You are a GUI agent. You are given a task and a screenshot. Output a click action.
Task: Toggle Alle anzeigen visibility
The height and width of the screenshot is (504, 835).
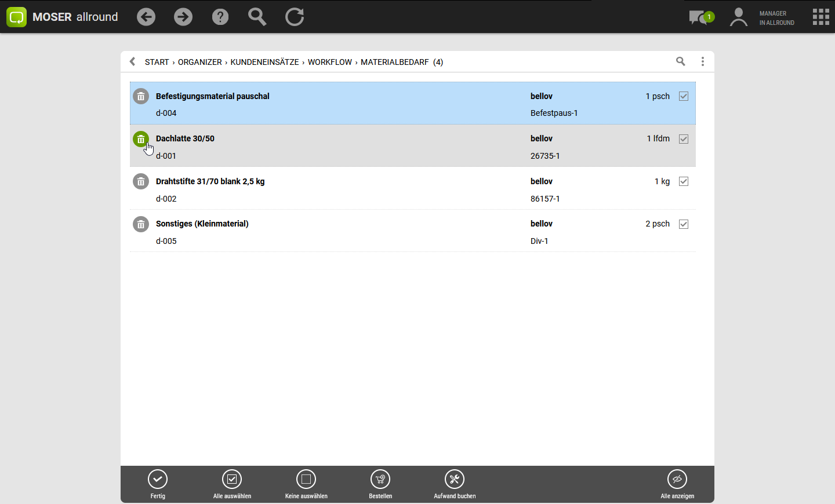pos(677,480)
